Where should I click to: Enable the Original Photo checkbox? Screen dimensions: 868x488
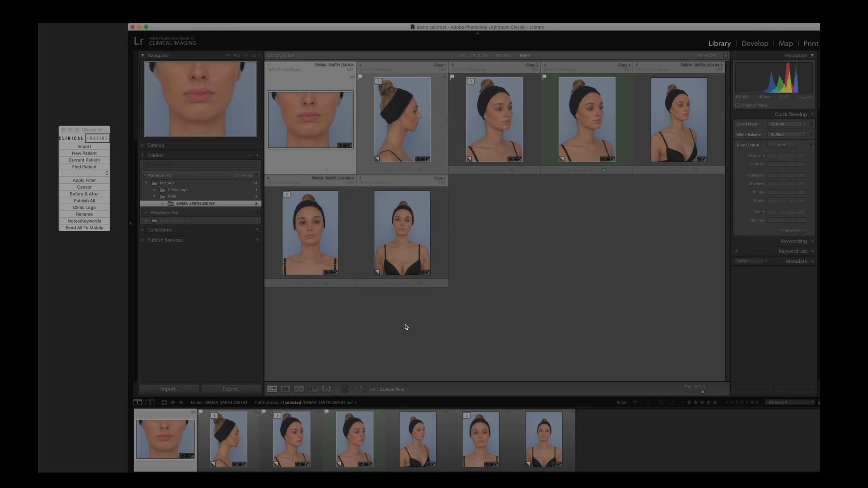[737, 105]
